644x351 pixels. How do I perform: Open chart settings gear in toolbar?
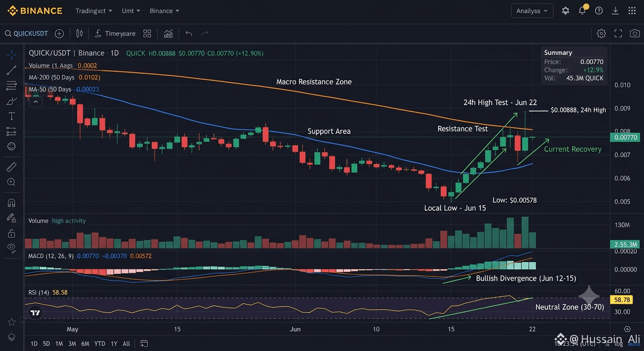pos(601,33)
